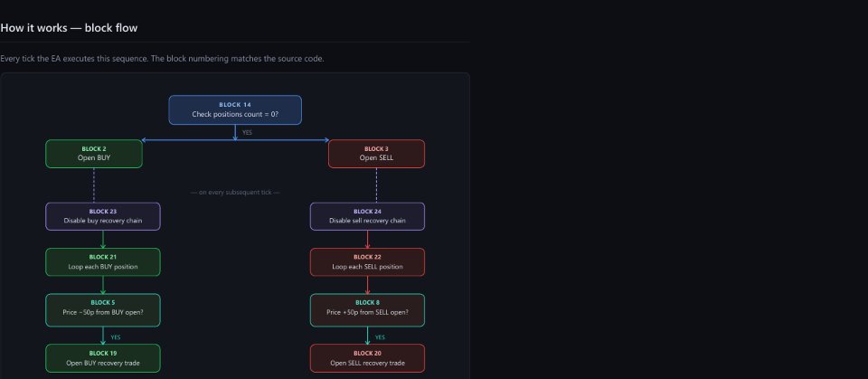The width and height of the screenshot is (868, 379).
Task: Click the 'Every tick the EA executes' description text
Action: [x=162, y=58]
